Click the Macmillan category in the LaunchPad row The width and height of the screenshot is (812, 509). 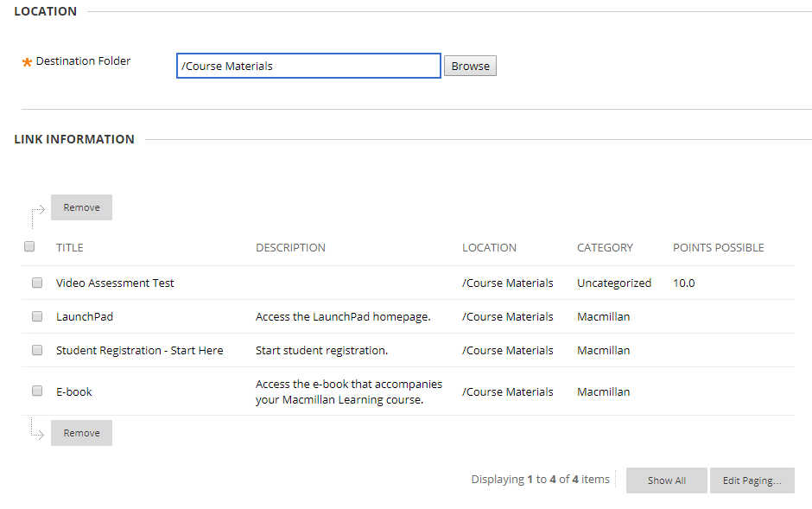coord(603,317)
